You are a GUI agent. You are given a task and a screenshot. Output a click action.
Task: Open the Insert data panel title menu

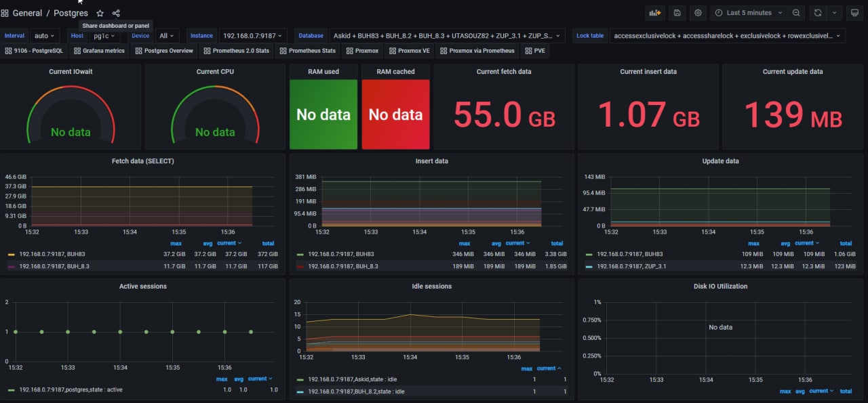coord(431,161)
